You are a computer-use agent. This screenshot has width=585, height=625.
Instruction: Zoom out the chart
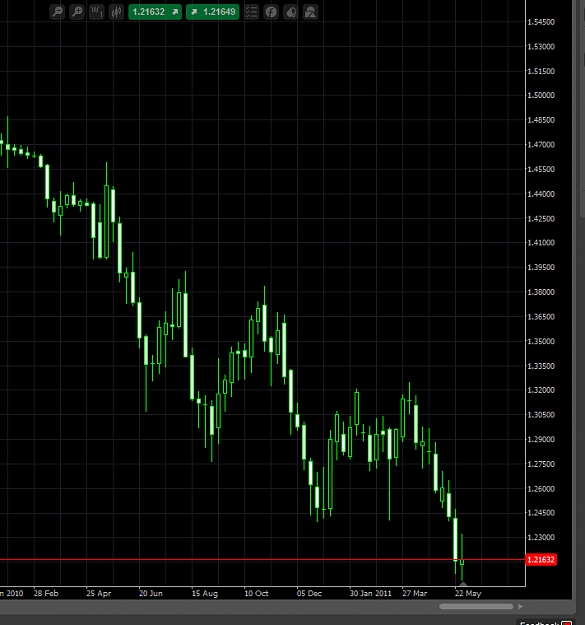coord(57,12)
